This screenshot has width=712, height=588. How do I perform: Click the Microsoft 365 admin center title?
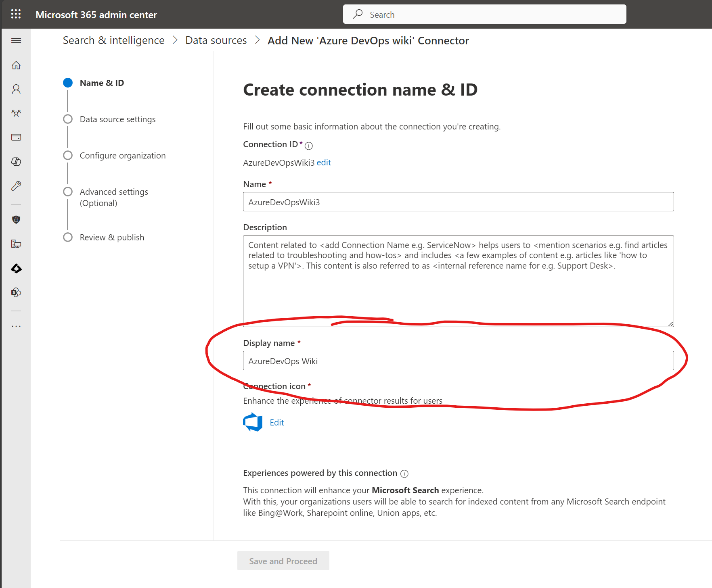[96, 15]
